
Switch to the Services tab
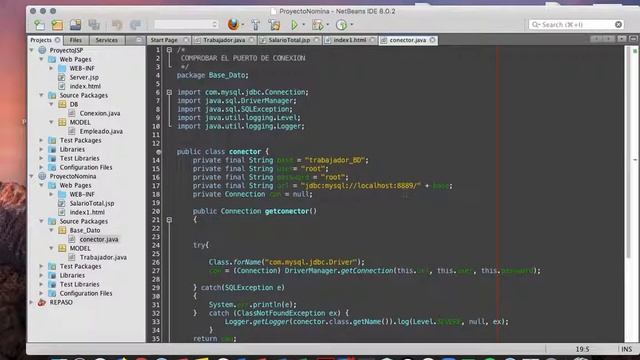point(107,40)
